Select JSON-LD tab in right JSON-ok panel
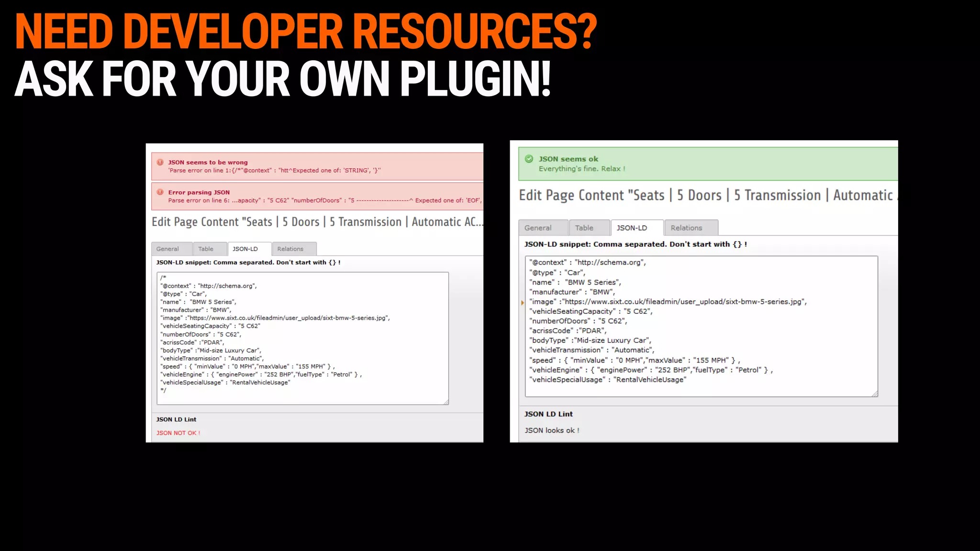 pos(637,228)
